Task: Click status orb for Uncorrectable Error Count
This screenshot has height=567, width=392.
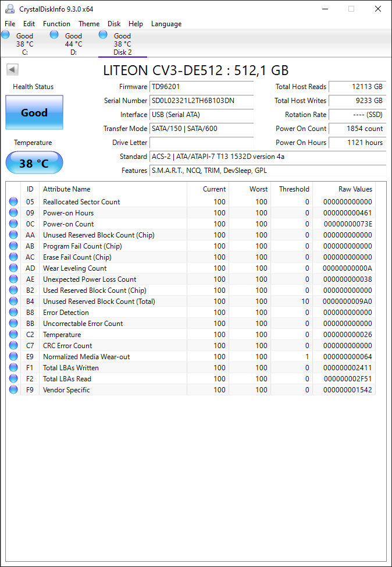Action: [x=13, y=323]
